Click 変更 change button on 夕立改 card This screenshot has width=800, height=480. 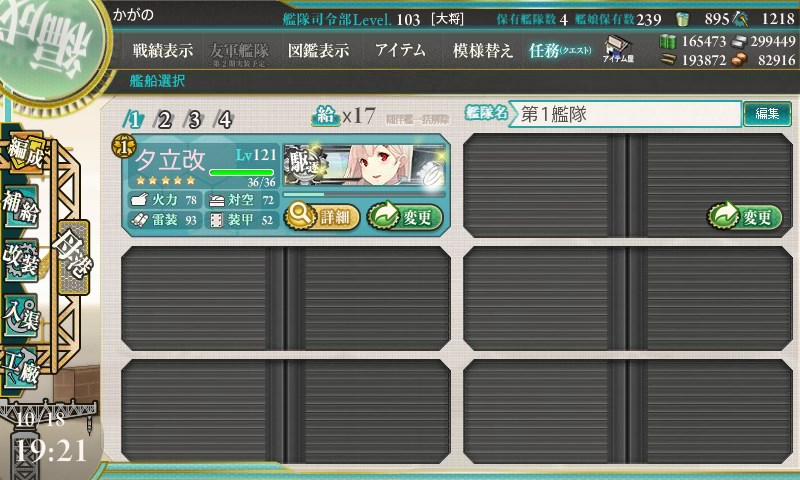405,216
